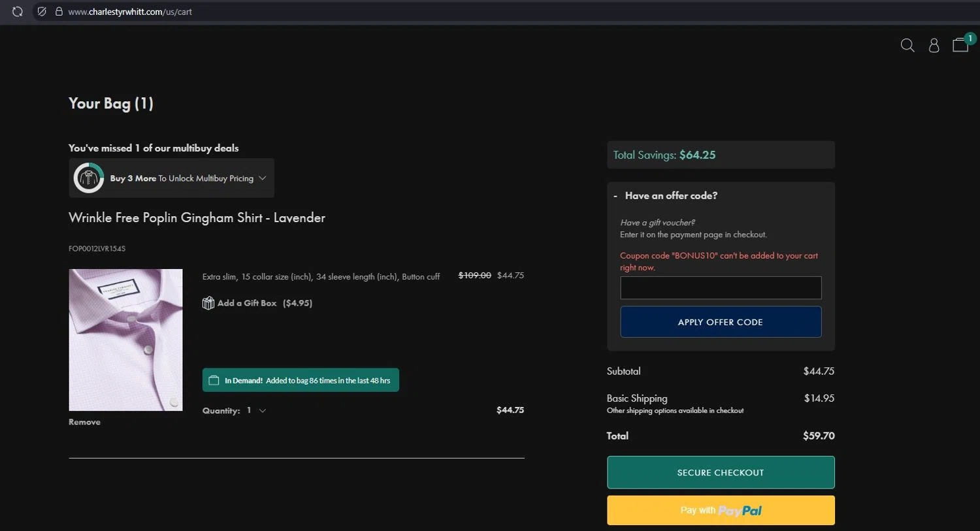Click the bag icon in the In Demand badge

click(214, 380)
